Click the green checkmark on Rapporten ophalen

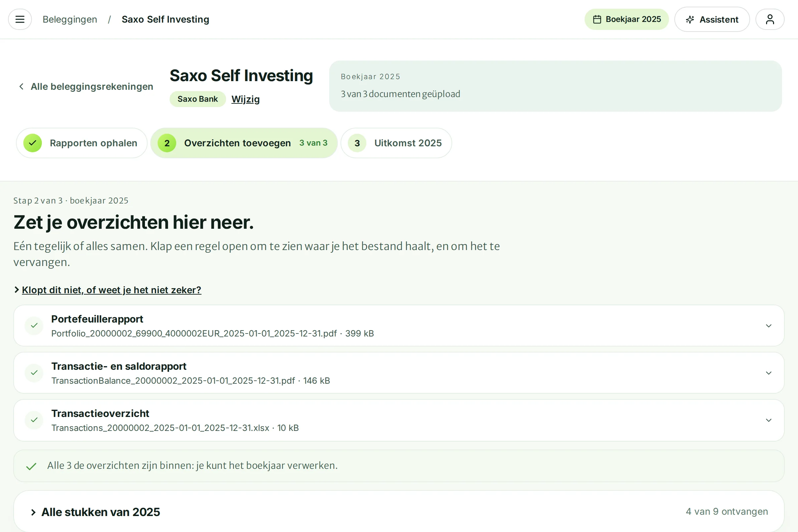[x=33, y=143]
